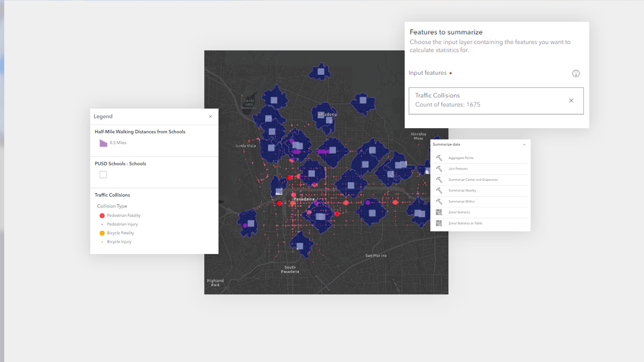This screenshot has height=362, width=644.
Task: Remove Traffic Collisions input layer
Action: pos(571,100)
